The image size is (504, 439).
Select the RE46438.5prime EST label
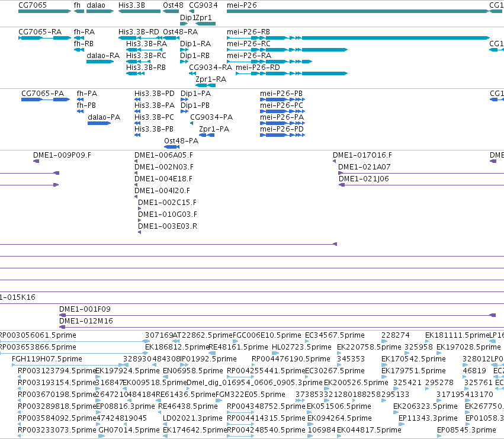click(x=188, y=407)
